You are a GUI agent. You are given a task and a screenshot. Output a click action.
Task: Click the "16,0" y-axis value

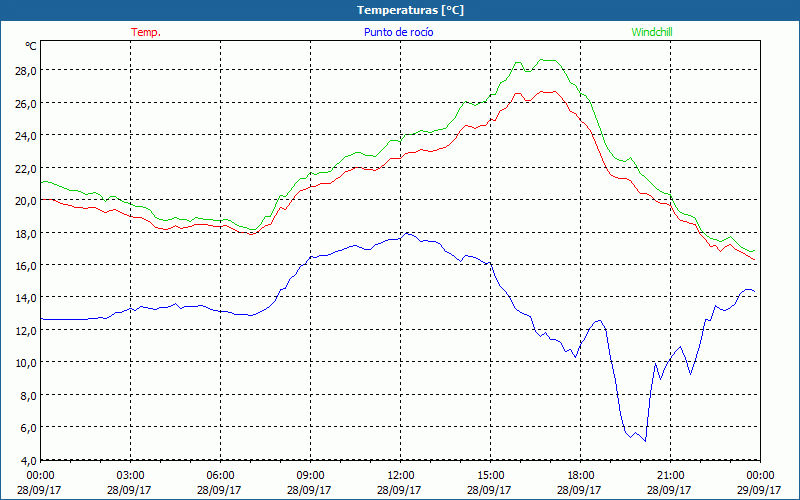click(x=25, y=265)
